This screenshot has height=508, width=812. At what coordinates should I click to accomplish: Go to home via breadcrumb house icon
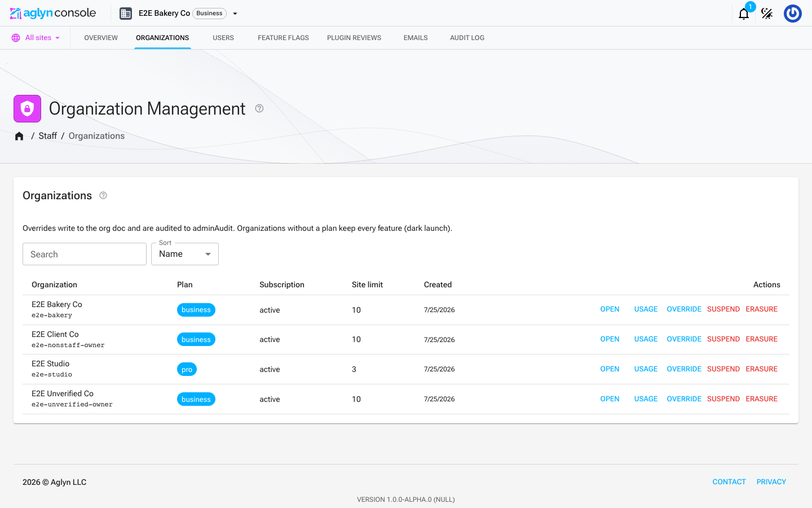pos(19,136)
